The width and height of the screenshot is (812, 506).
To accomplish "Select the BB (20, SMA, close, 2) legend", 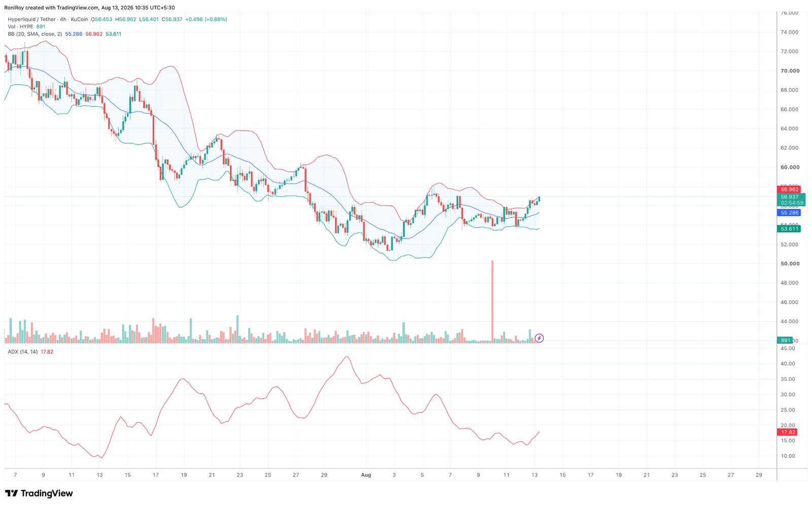I will coord(35,34).
